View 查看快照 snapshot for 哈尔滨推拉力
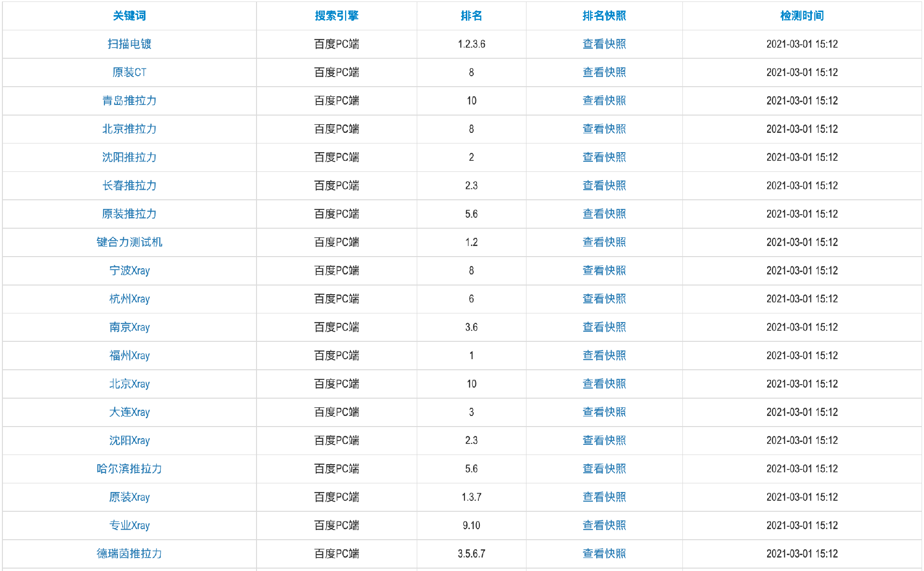The image size is (924, 571). pyautogui.click(x=604, y=469)
